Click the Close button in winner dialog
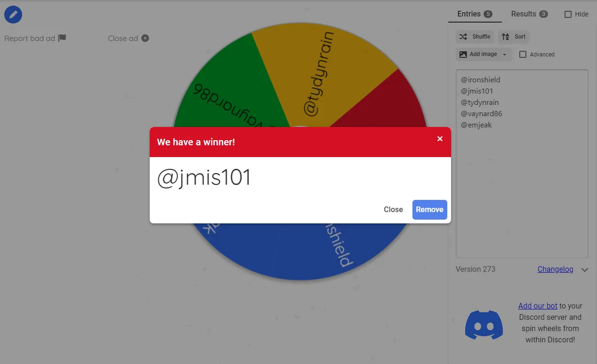Screen dimensions: 597x364 pos(393,210)
